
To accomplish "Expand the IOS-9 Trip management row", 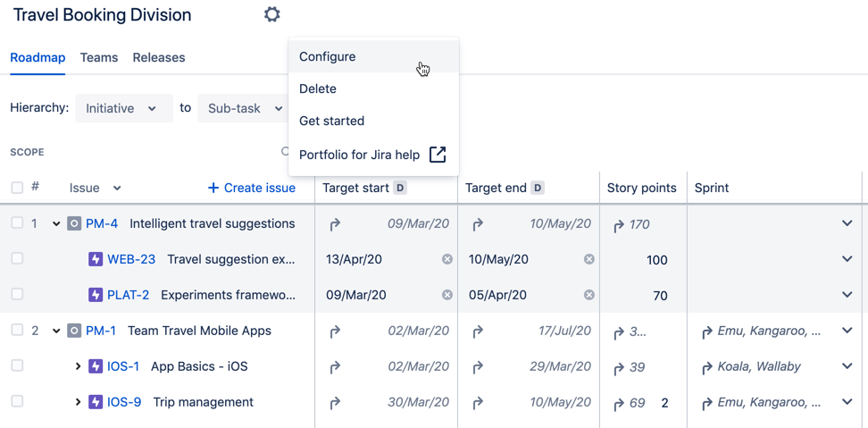I will (x=78, y=402).
